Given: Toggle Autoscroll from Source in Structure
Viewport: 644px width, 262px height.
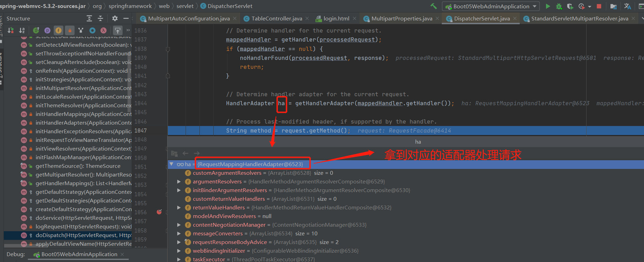Looking at the screenshot, I should click(118, 30).
